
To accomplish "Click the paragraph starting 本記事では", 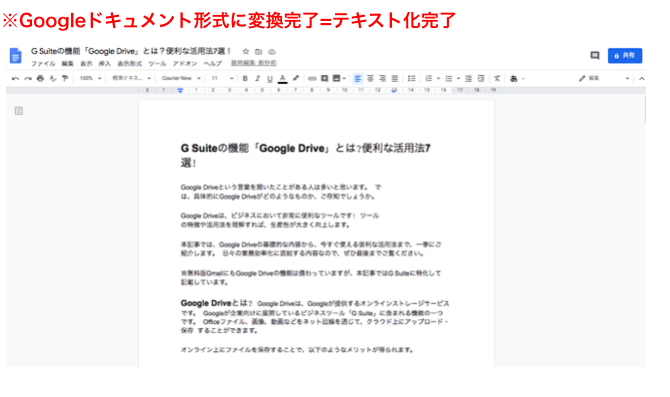I will click(x=311, y=249).
